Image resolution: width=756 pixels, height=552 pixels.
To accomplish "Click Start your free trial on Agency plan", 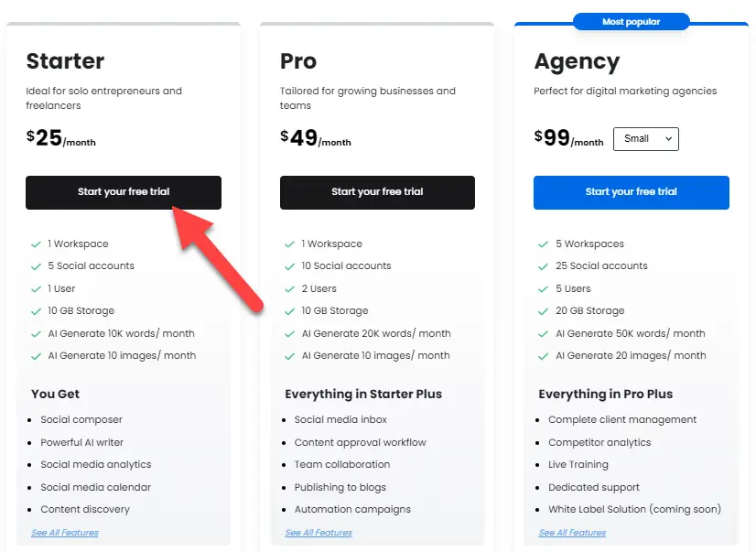I will click(x=631, y=192).
